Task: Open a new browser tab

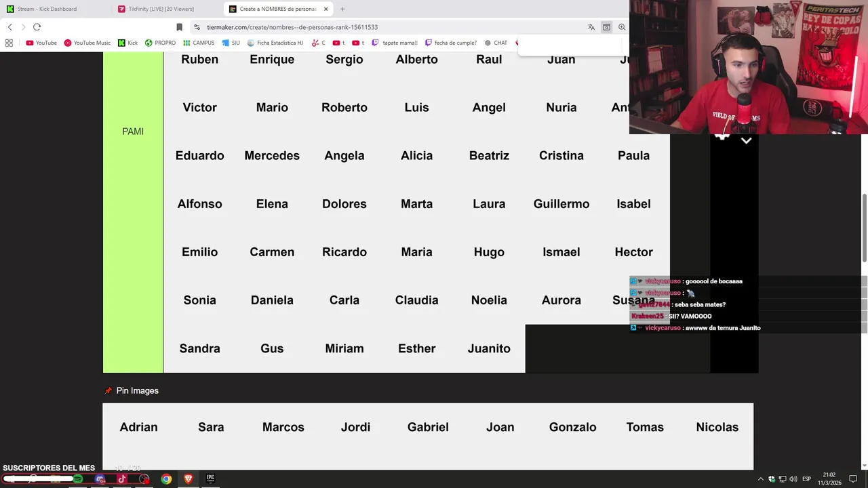Action: coord(342,9)
